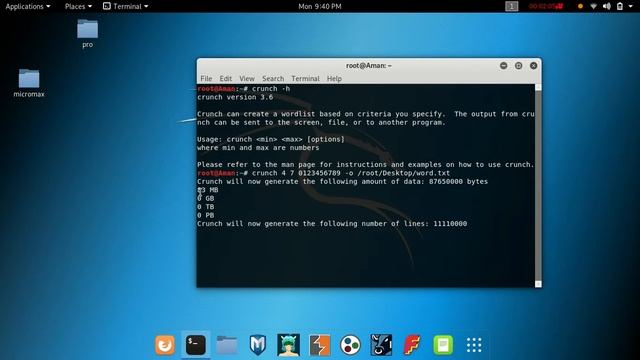The image size is (640, 360).
Task: Launch Maltego from the dock
Action: click(x=381, y=345)
